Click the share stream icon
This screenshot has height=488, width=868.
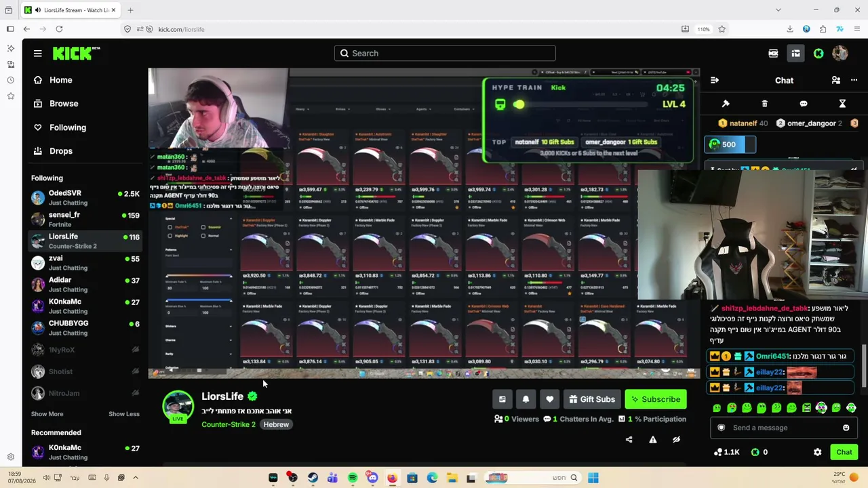click(x=629, y=439)
